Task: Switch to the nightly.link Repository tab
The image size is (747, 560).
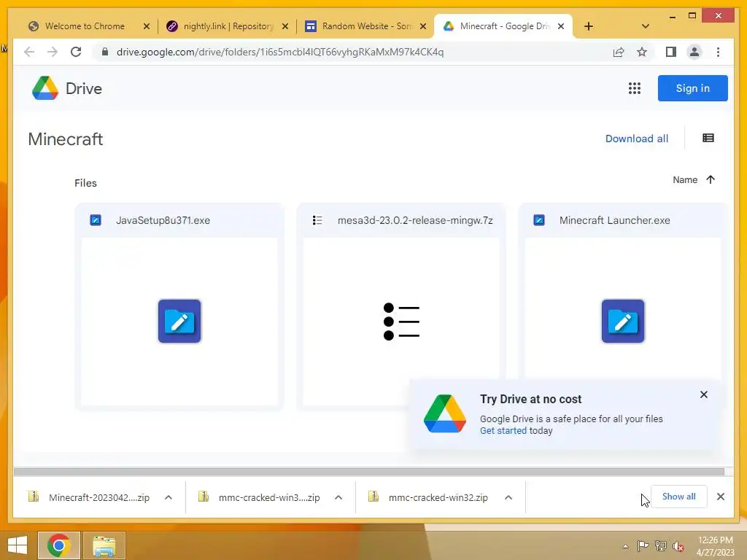Action: [228, 26]
